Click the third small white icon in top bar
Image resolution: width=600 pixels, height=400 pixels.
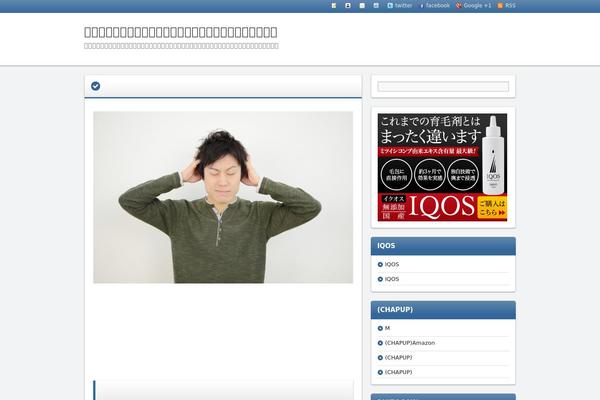(x=362, y=5)
